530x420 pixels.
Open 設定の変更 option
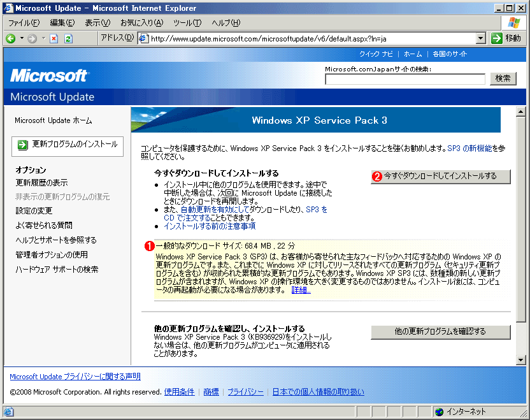(x=34, y=211)
